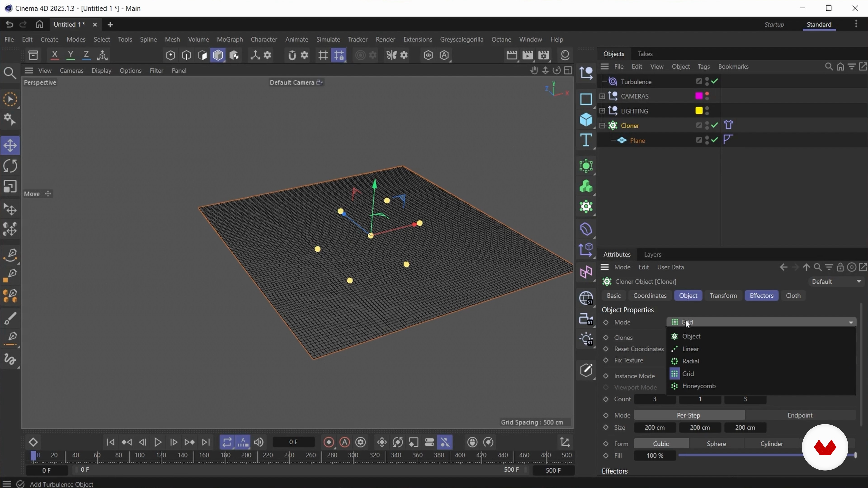
Task: Open the Simulate menu
Action: [x=328, y=39]
